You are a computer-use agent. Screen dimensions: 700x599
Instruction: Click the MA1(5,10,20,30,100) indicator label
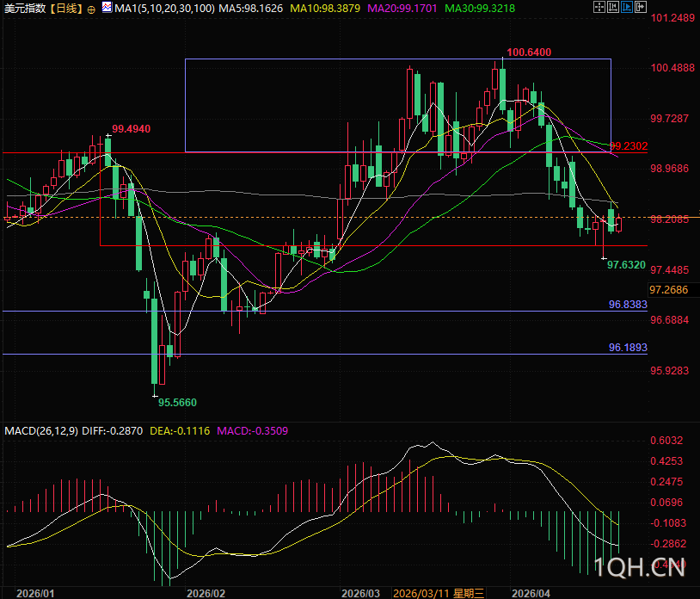165,9
